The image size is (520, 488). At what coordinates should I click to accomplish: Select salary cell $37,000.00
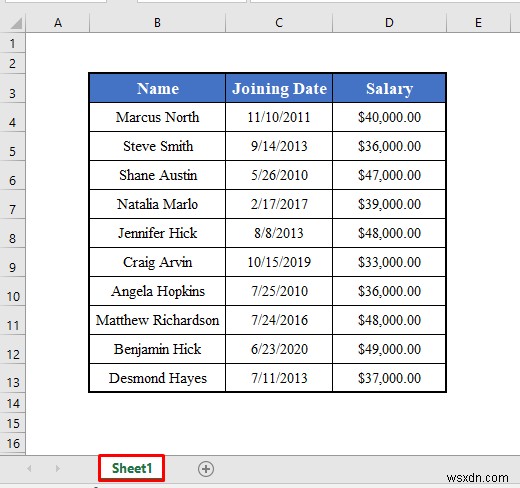click(389, 378)
